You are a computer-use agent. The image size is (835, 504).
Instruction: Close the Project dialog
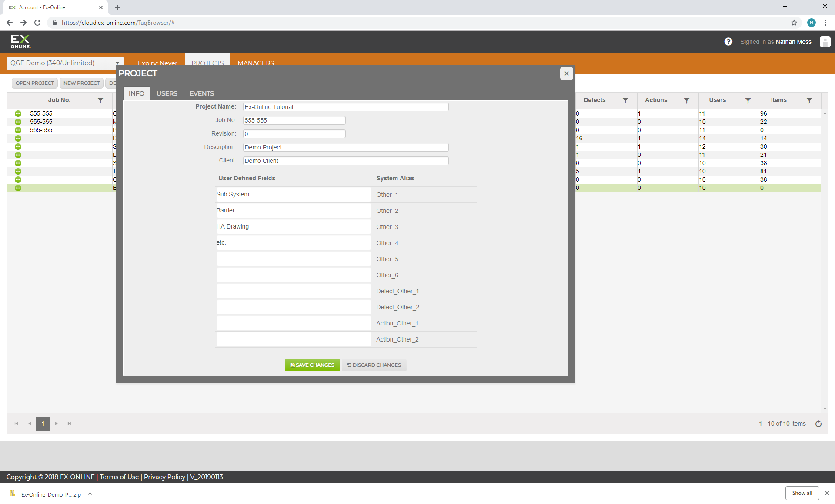[566, 73]
